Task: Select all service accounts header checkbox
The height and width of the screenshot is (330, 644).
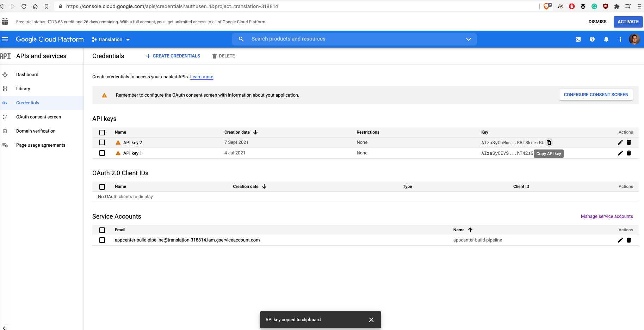Action: (102, 230)
